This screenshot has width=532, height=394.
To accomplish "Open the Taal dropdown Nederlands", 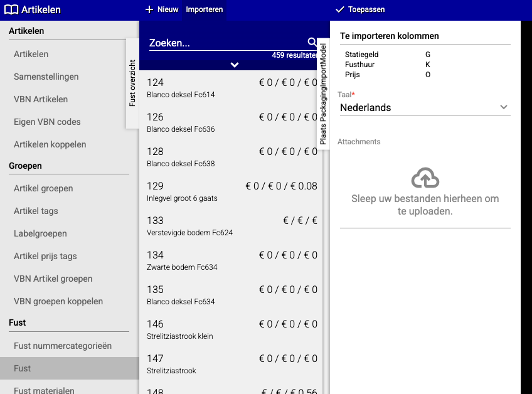I will coord(425,107).
